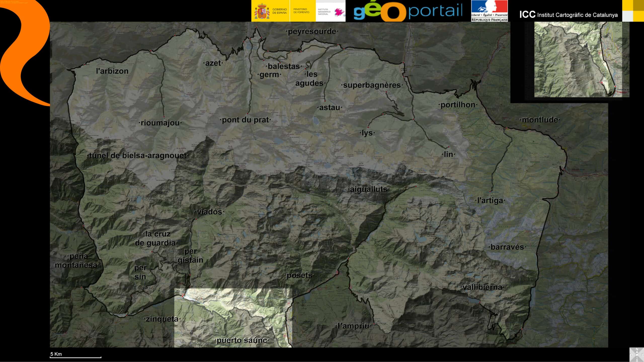The width and height of the screenshot is (644, 362).
Task: Click the République Française emblem
Action: coord(489,11)
